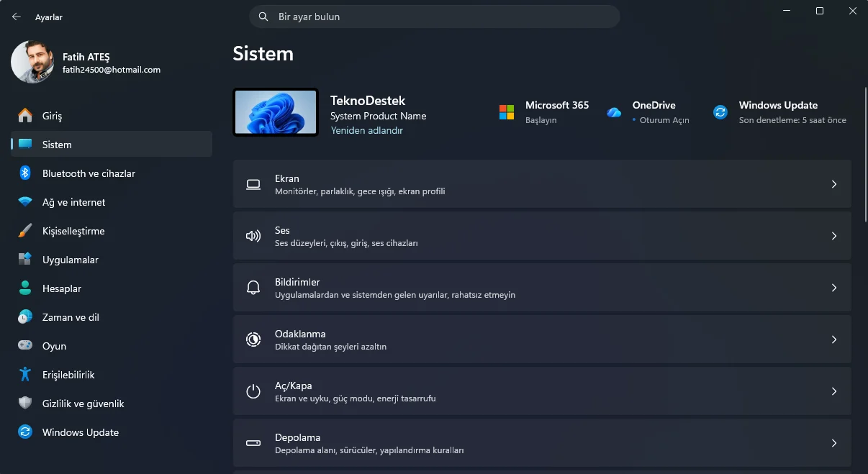
Task: Click the Sistem monitor icon in sidebar
Action: (25, 145)
